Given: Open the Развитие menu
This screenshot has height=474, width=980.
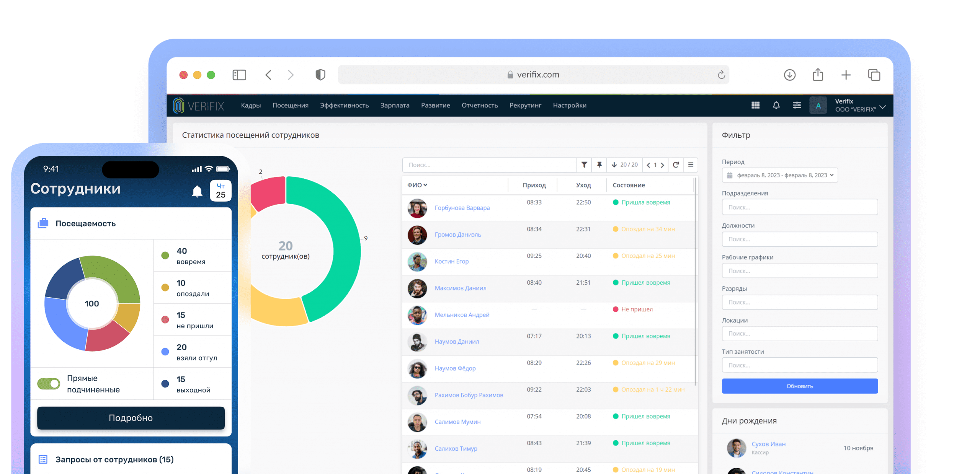Looking at the screenshot, I should 435,106.
